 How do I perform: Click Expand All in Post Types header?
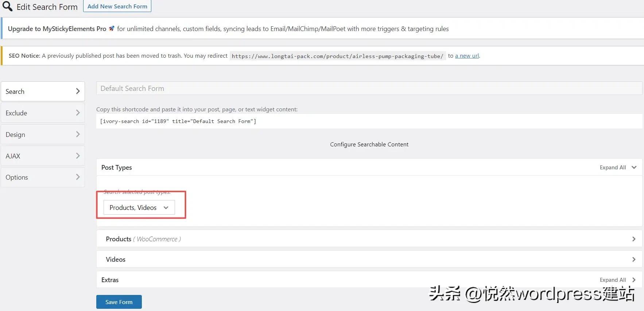(613, 168)
